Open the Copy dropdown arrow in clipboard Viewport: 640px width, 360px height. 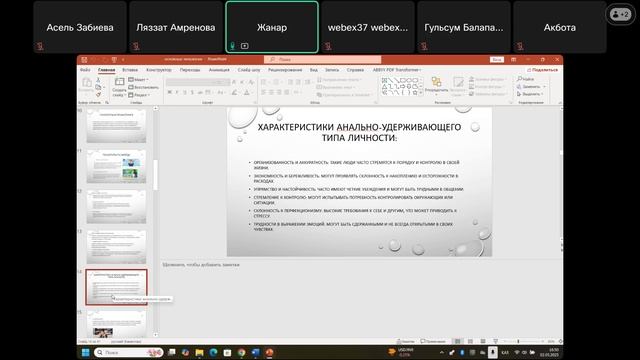point(104,87)
